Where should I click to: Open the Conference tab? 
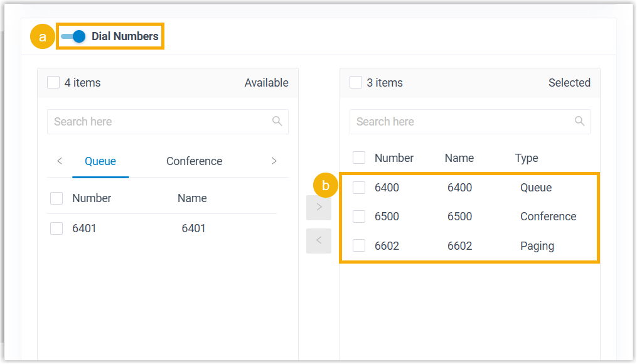point(194,161)
